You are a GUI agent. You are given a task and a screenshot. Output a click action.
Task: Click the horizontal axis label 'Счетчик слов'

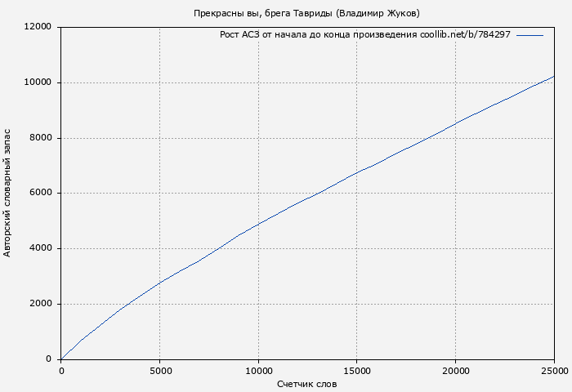pos(306,384)
